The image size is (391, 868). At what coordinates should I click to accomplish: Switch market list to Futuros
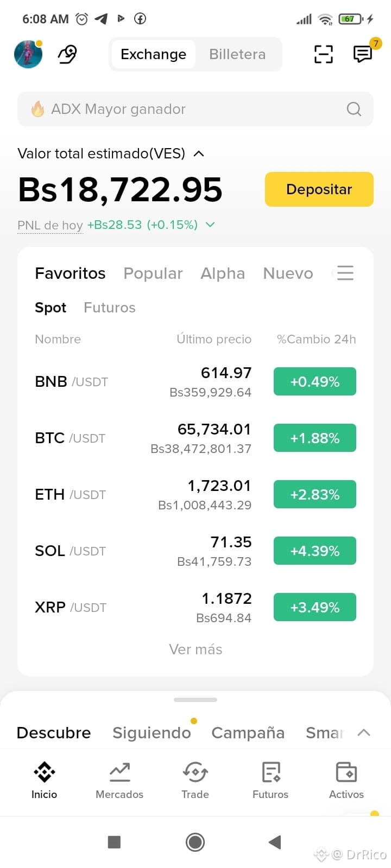110,308
